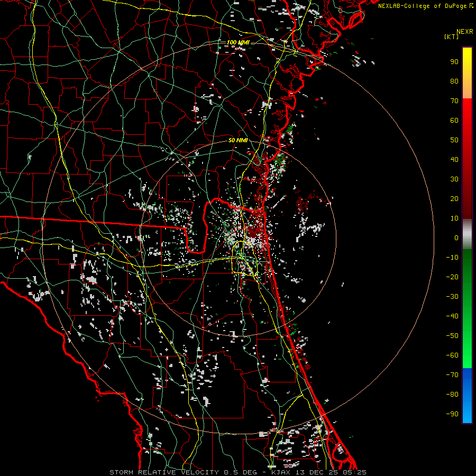Click the -90 tick label on the scale
This screenshot has width=476, height=476.
[452, 414]
